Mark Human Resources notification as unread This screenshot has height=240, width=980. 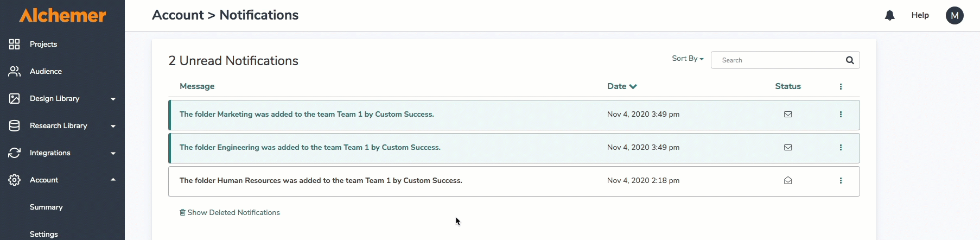pos(788,181)
